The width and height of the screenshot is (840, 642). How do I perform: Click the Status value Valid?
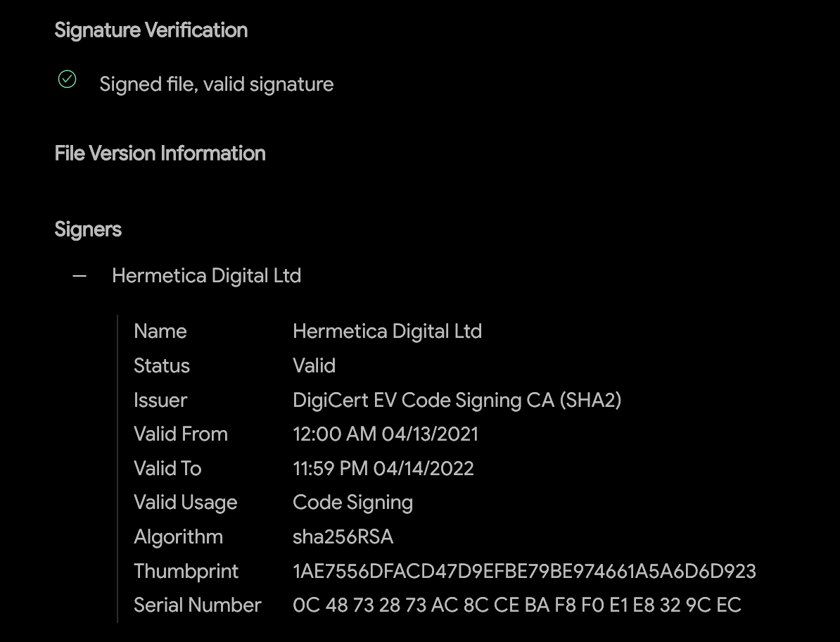coord(314,366)
